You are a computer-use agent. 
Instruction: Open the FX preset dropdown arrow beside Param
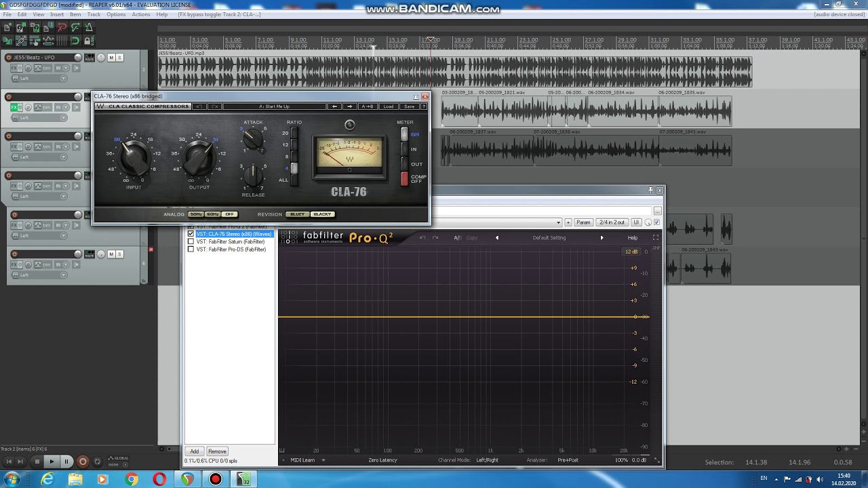(558, 222)
